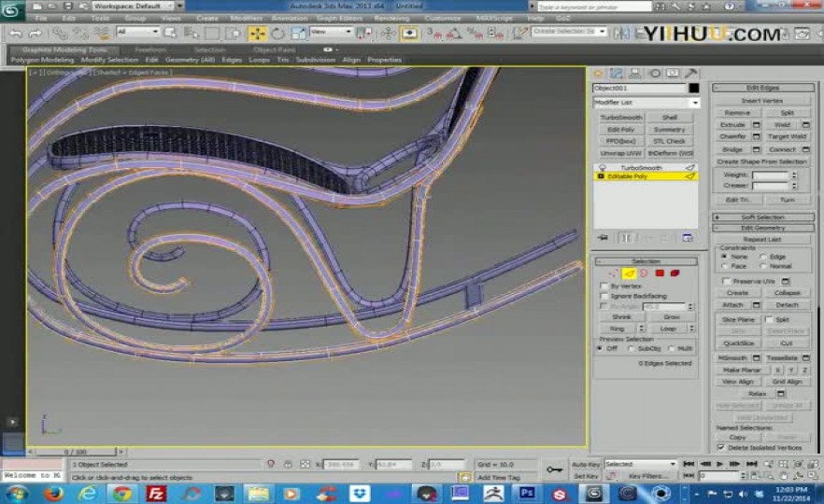824x504 pixels.
Task: Open the Customize menu
Action: [443, 18]
